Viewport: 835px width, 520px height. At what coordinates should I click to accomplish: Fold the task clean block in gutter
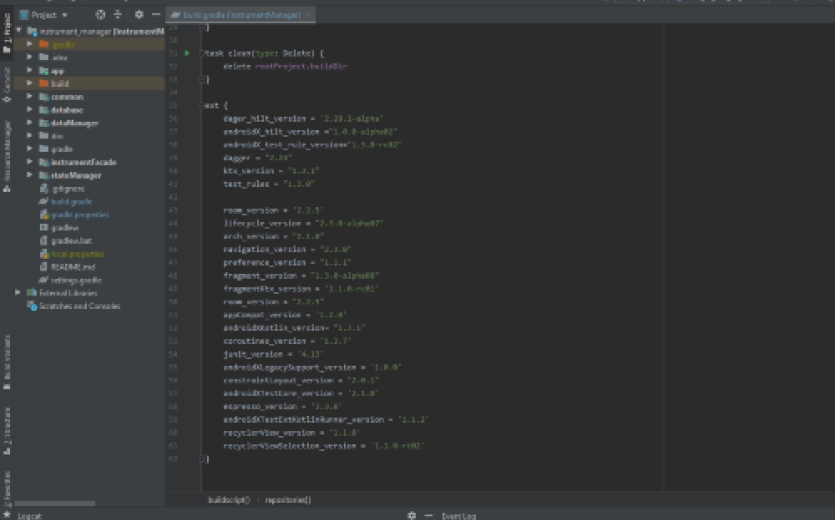(x=201, y=52)
